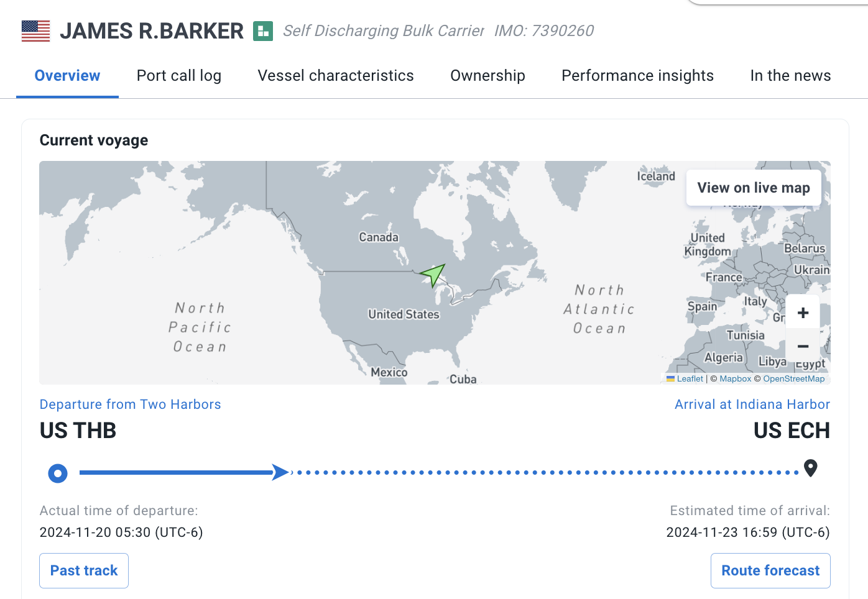Open the In the news tab
The image size is (868, 599).
[x=790, y=76]
